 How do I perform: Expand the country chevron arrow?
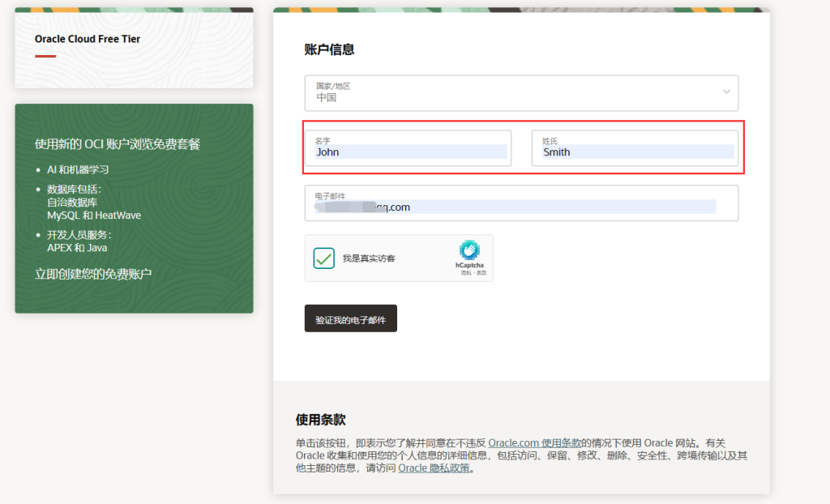click(x=726, y=92)
